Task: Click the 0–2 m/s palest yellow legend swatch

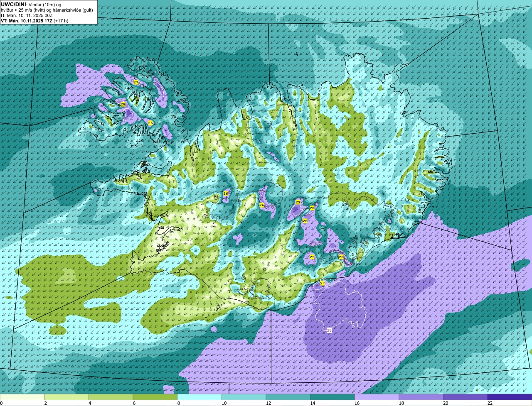Action: (x=22, y=397)
